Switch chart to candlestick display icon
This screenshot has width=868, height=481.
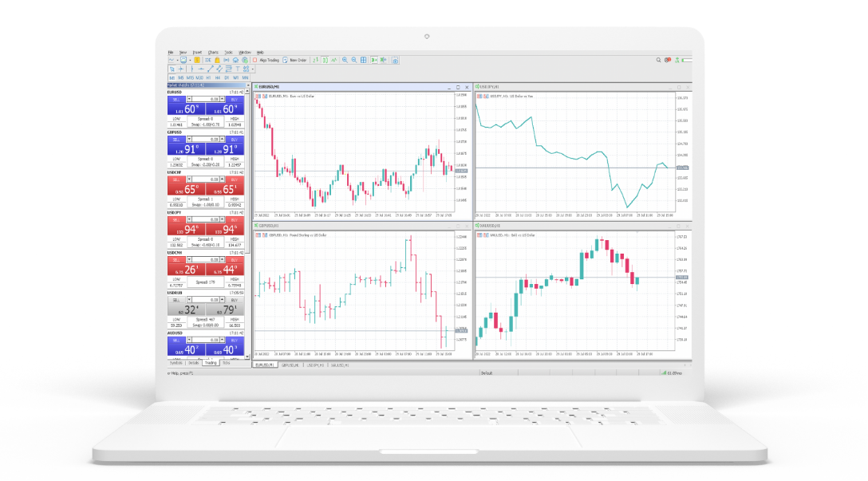pyautogui.click(x=324, y=60)
